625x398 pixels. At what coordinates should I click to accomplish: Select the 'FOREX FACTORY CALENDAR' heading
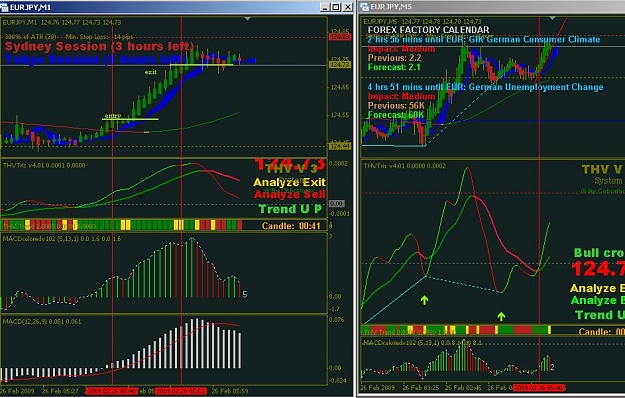point(428,30)
